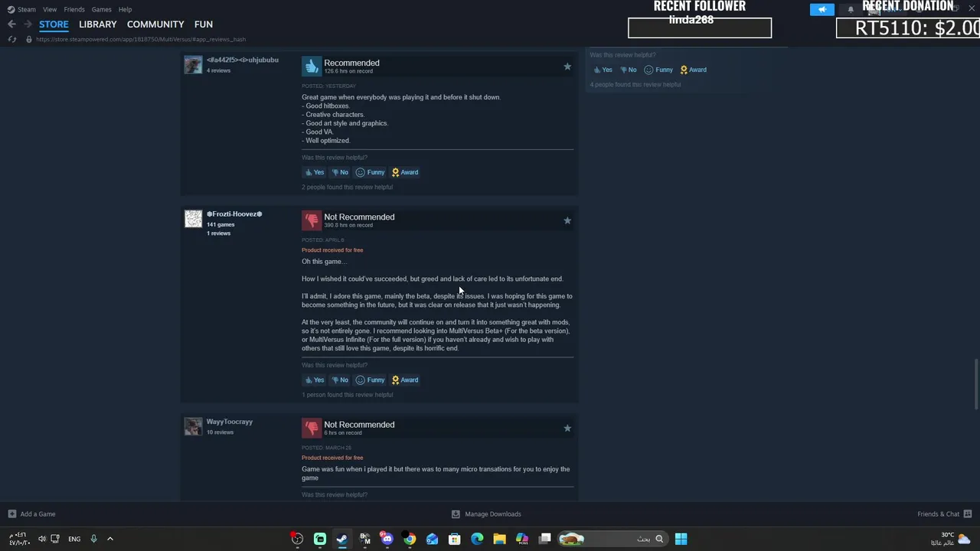This screenshot has width=980, height=551.
Task: Click the Add a Game plus icon
Action: 11,514
